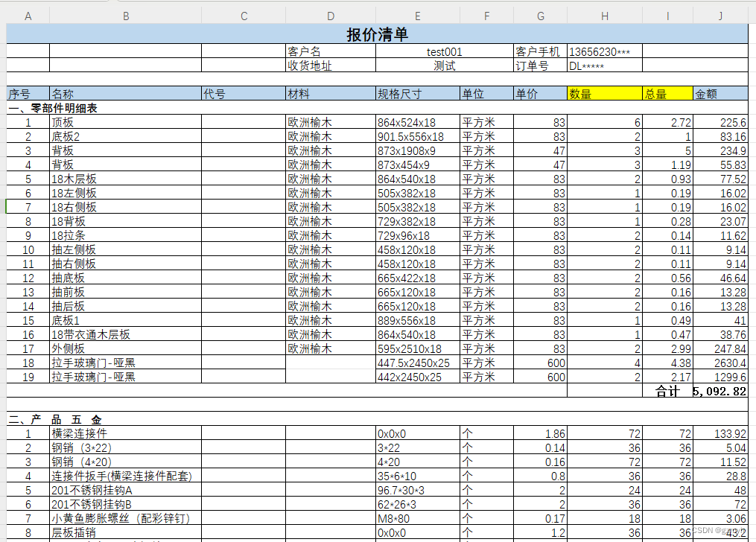This screenshot has height=542, width=756.
Task: Click the 单价 header cell
Action: 541,94
